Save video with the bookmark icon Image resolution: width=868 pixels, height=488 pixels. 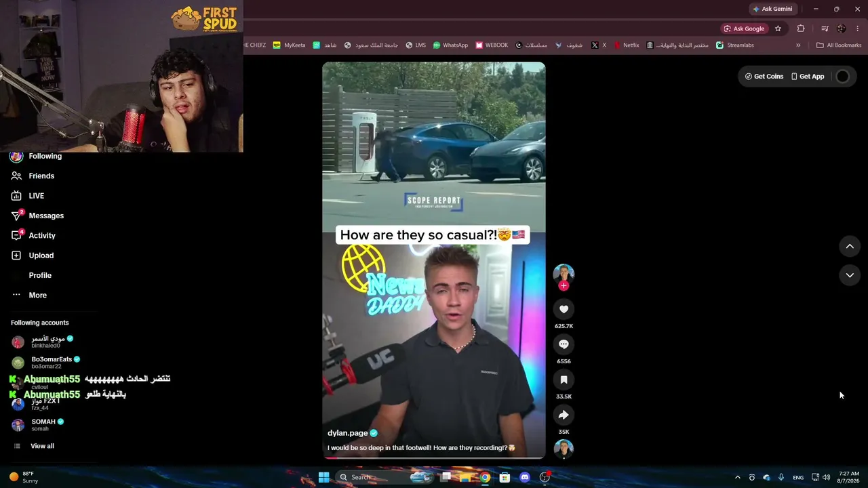tap(564, 380)
